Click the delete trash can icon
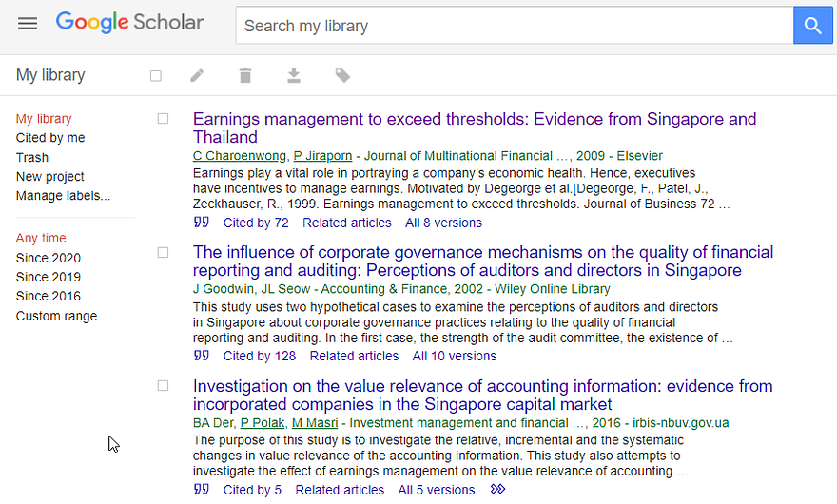The image size is (837, 504). 245,76
